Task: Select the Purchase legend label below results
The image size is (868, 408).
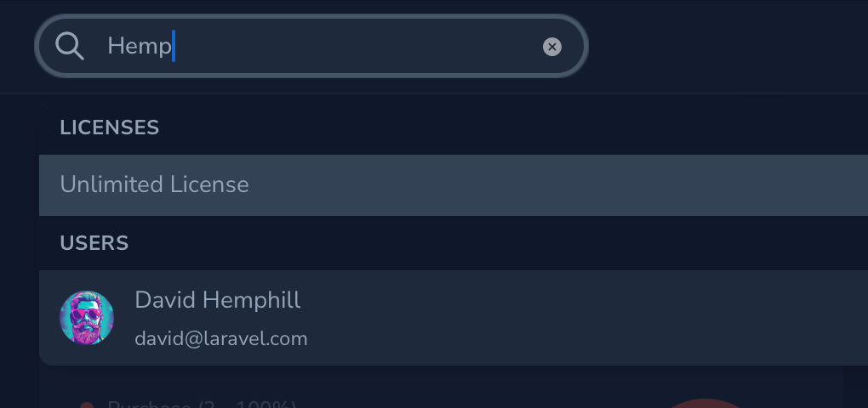Action: point(200,405)
